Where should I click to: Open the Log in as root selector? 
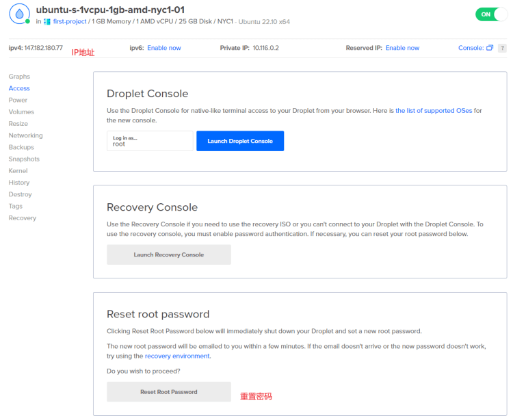150,141
